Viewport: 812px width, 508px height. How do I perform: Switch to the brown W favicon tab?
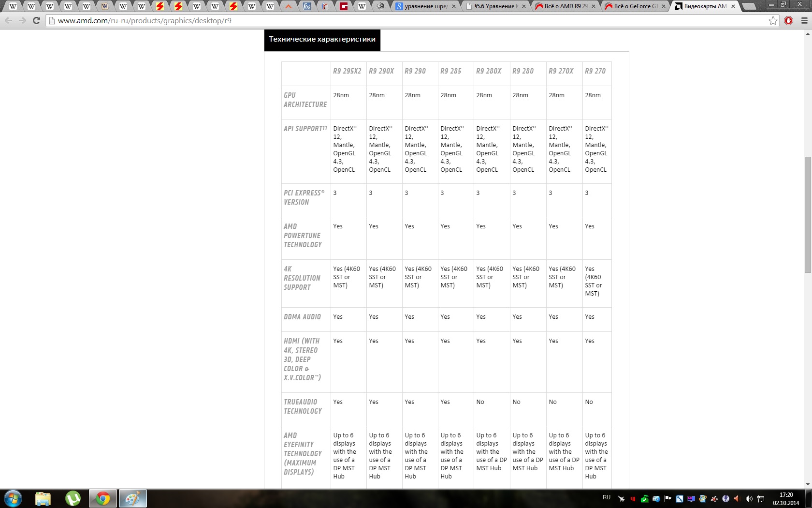(105, 6)
